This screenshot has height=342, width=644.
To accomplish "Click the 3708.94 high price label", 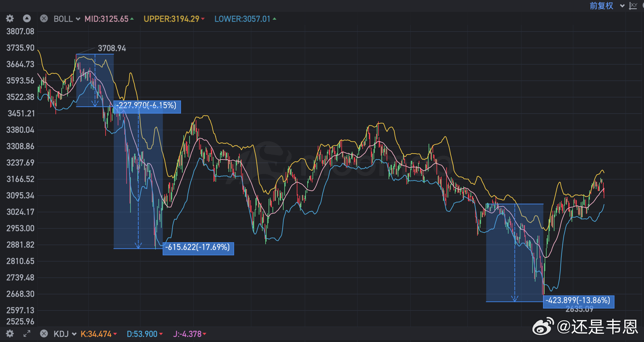I will click(112, 48).
